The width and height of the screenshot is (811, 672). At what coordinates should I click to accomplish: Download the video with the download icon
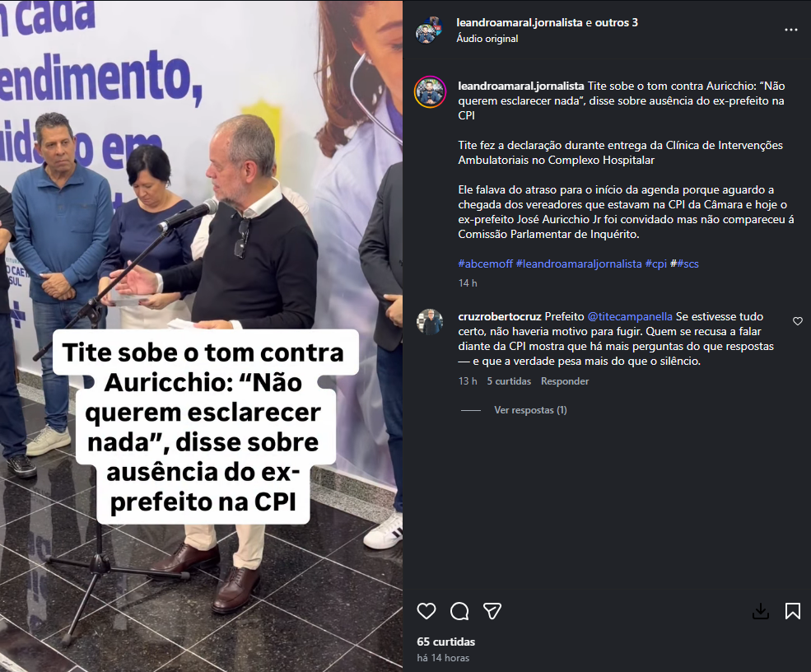(760, 611)
